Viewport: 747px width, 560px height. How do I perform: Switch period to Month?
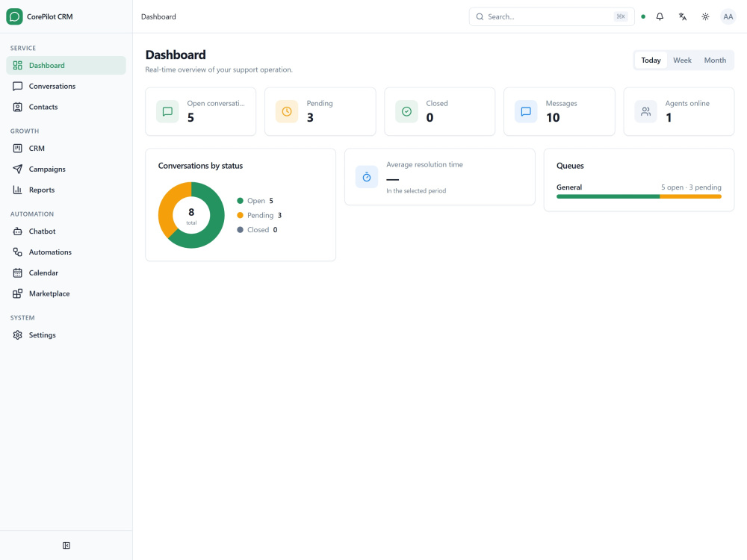pos(715,60)
